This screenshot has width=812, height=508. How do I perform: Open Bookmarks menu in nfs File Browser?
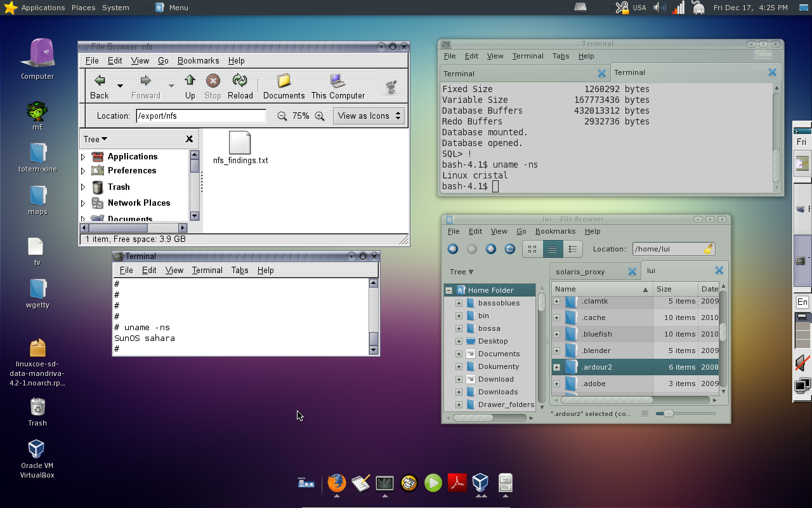click(198, 60)
